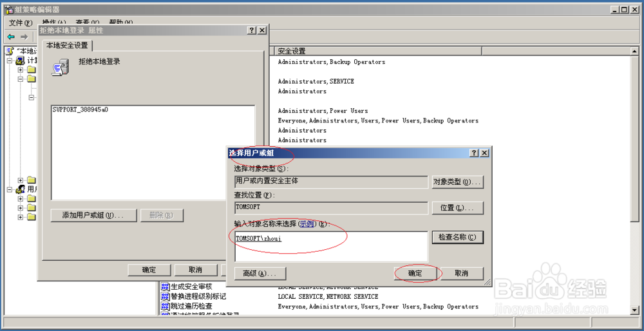
Task: Open the 文件(F) menu
Action: 21,23
